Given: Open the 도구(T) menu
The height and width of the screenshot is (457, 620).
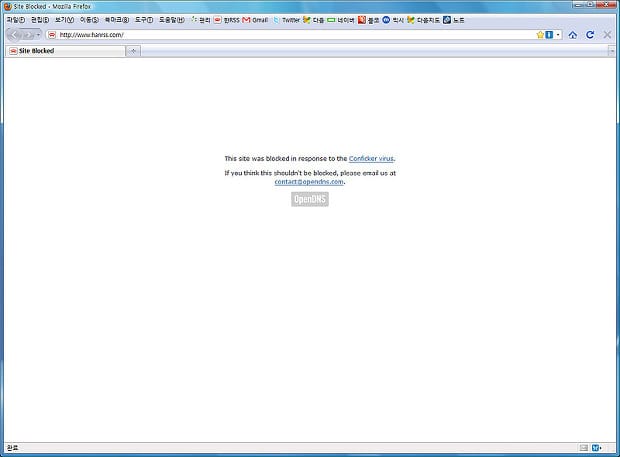Looking at the screenshot, I should click(144, 20).
